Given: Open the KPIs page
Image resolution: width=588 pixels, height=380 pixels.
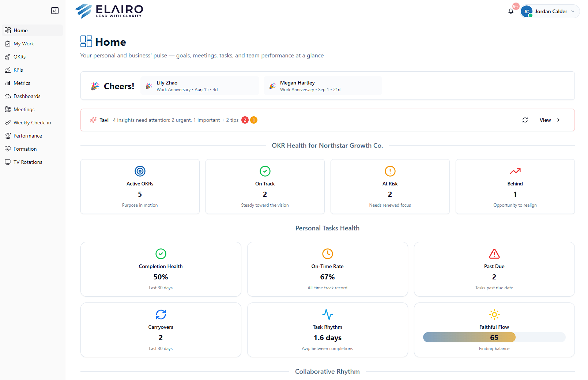Looking at the screenshot, I should pos(33,70).
